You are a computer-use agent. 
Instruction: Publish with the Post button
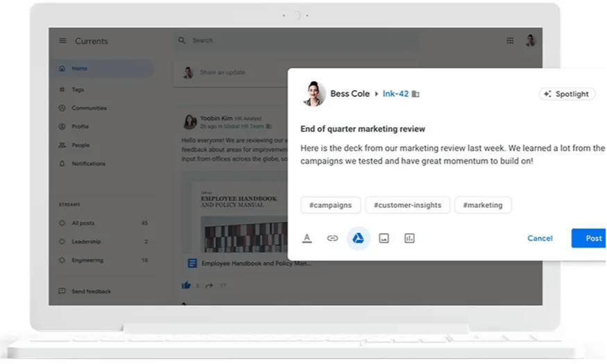(x=589, y=239)
